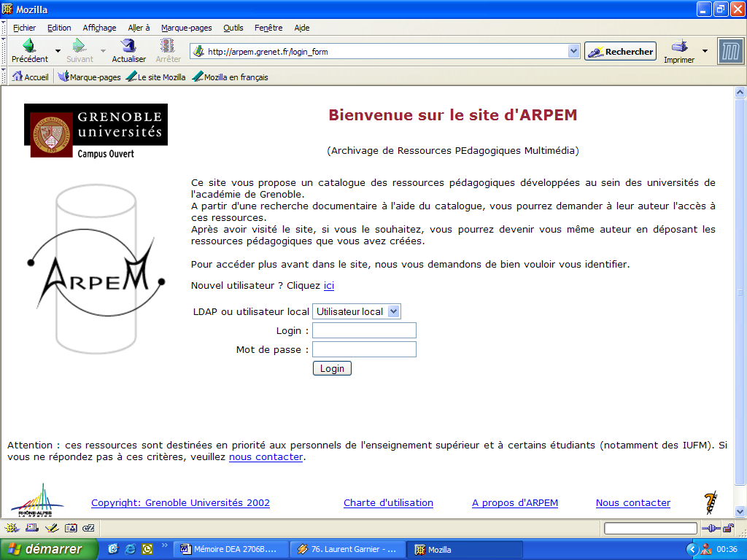Screen dimensions: 747x560
Task: Click the vertical scrollbar thumb
Action: [740, 292]
